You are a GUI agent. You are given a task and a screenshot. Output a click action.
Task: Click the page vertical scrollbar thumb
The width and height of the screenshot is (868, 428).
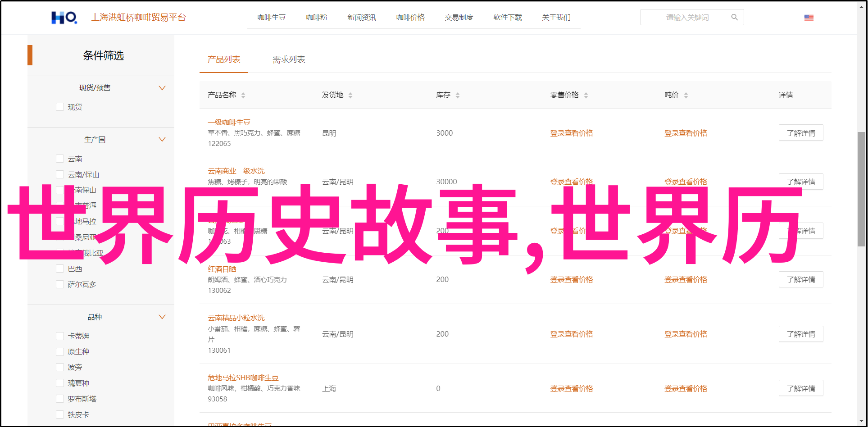861,189
